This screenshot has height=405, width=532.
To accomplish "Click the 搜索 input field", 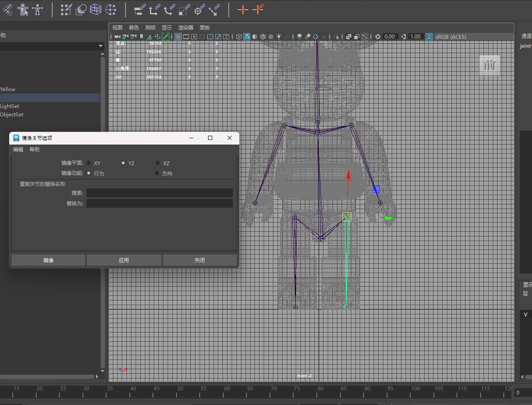I will 160,193.
